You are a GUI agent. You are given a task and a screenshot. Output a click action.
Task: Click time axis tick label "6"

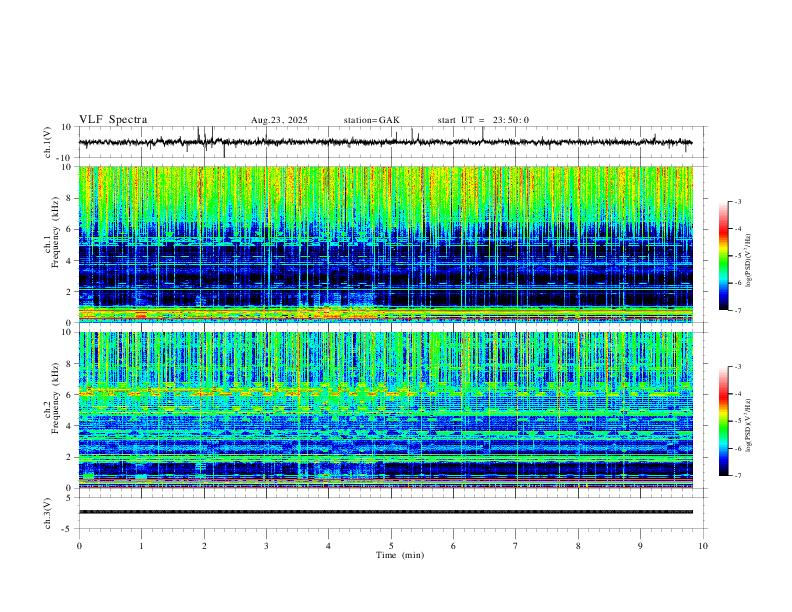click(453, 546)
